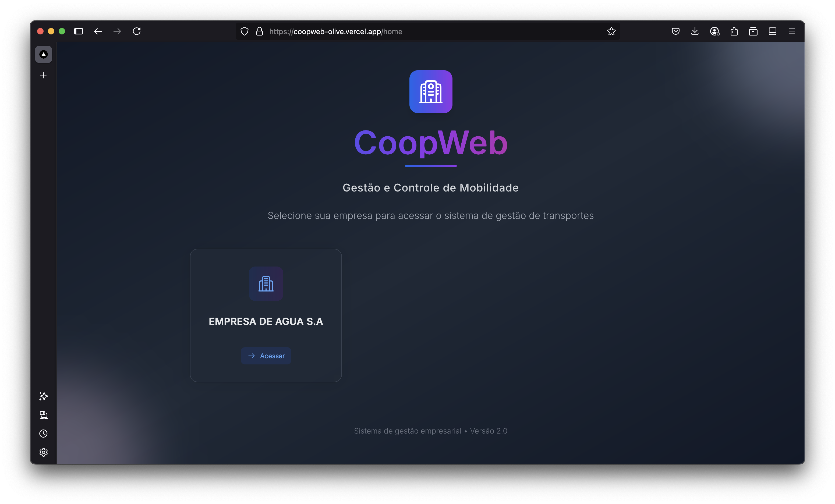Image resolution: width=835 pixels, height=504 pixels.
Task: Toggle the bookmark star for this page
Action: [x=611, y=31]
